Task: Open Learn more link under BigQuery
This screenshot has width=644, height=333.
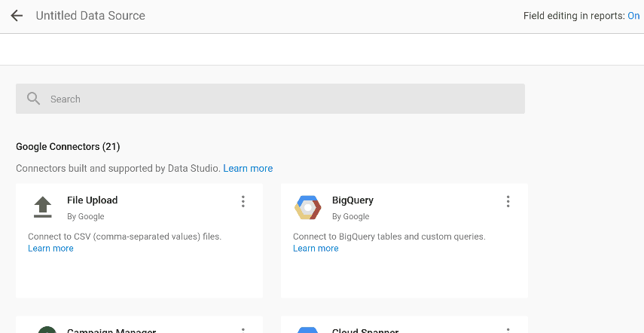Action: click(x=316, y=249)
